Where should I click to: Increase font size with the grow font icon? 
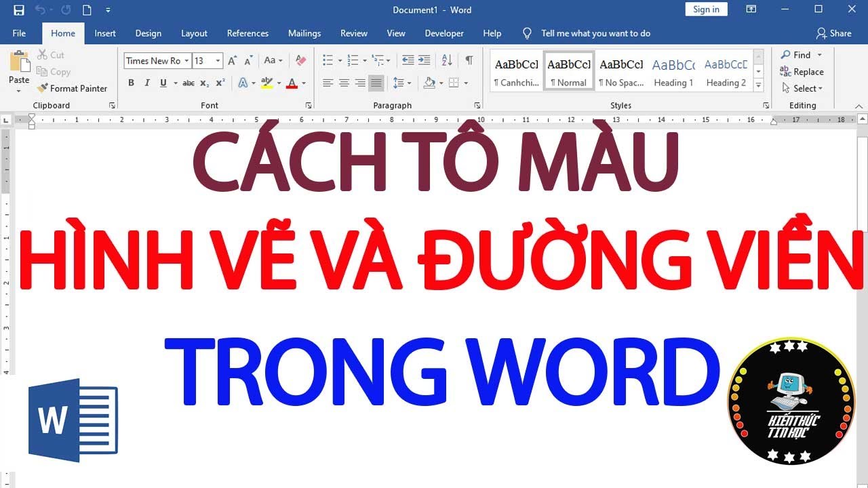[232, 60]
